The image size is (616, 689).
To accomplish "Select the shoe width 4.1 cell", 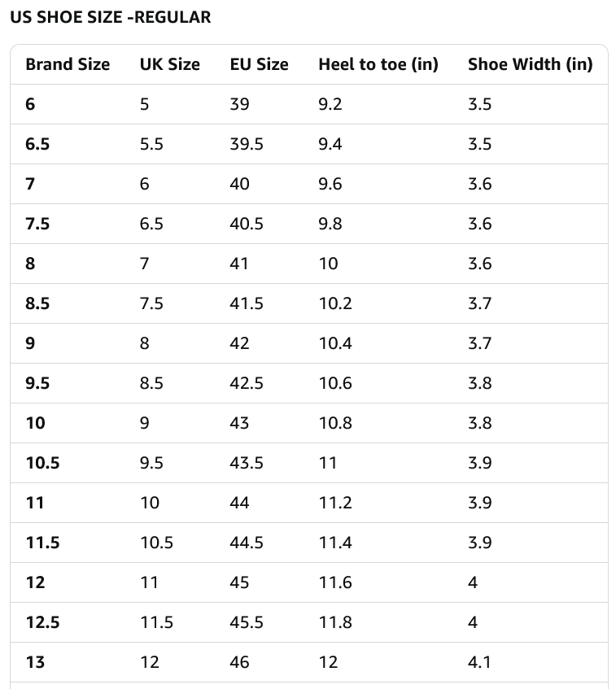I will tap(479, 662).
